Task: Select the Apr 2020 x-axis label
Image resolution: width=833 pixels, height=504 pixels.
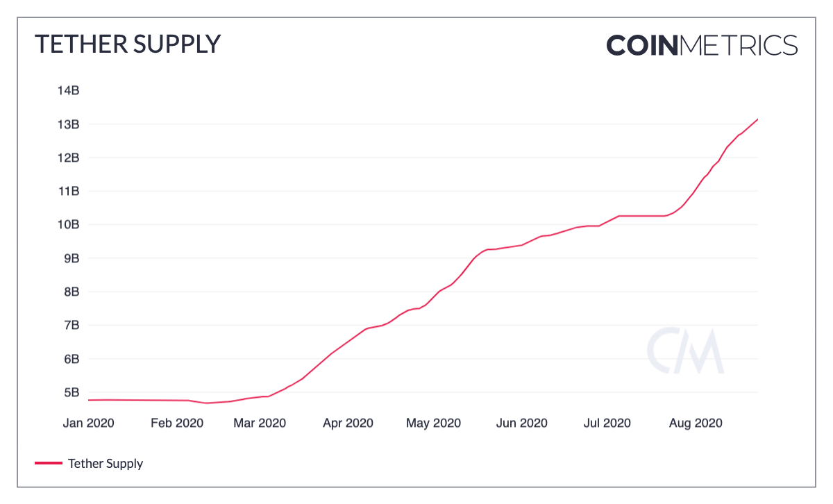Action: (x=348, y=423)
